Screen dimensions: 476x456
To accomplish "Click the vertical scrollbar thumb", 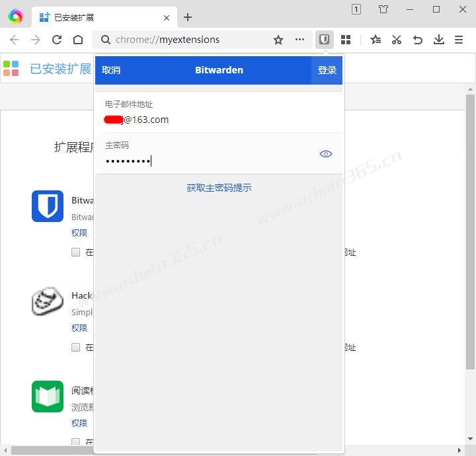I will click(470, 232).
